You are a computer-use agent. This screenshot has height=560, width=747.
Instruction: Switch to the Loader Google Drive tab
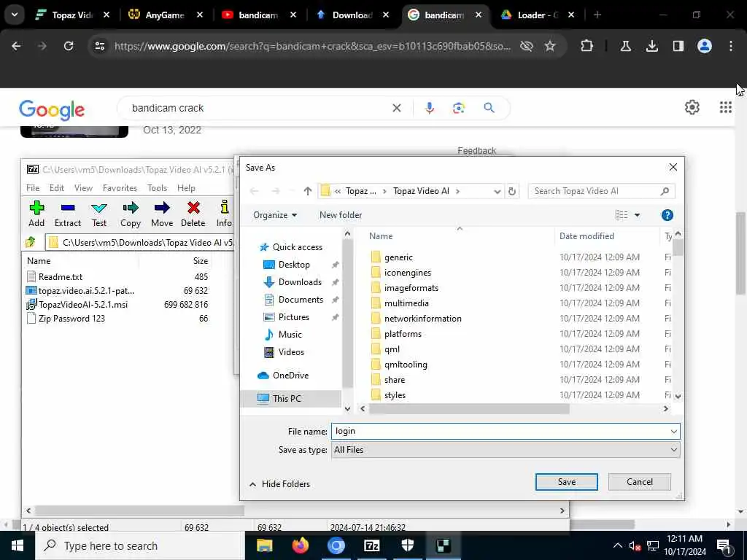[536, 15]
